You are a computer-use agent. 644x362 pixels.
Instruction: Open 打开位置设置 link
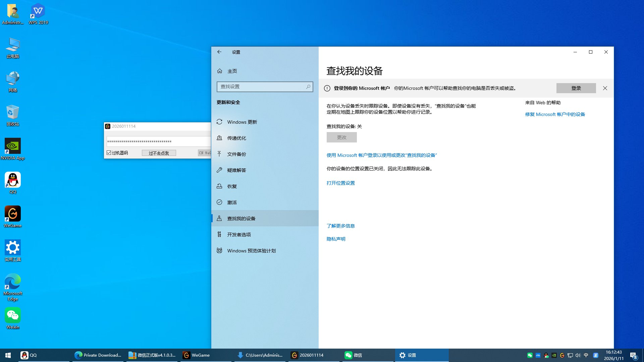340,183
